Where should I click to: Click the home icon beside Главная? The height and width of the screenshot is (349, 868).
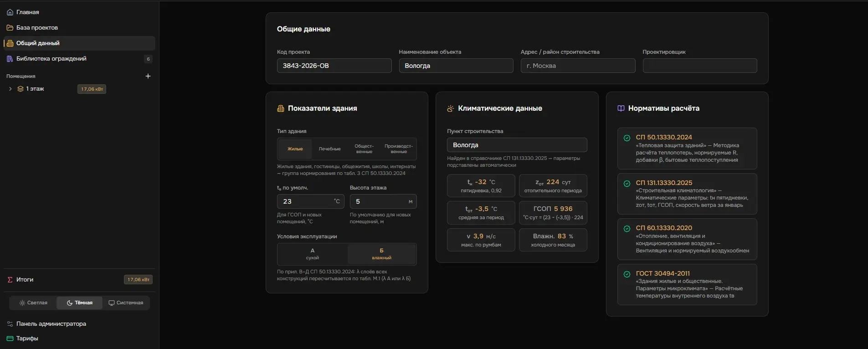(x=10, y=12)
